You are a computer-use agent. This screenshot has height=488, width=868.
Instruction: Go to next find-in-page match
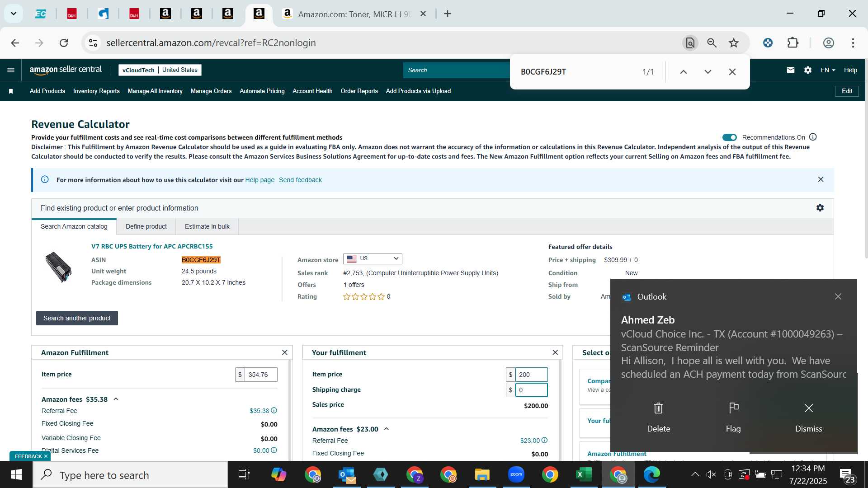point(708,72)
